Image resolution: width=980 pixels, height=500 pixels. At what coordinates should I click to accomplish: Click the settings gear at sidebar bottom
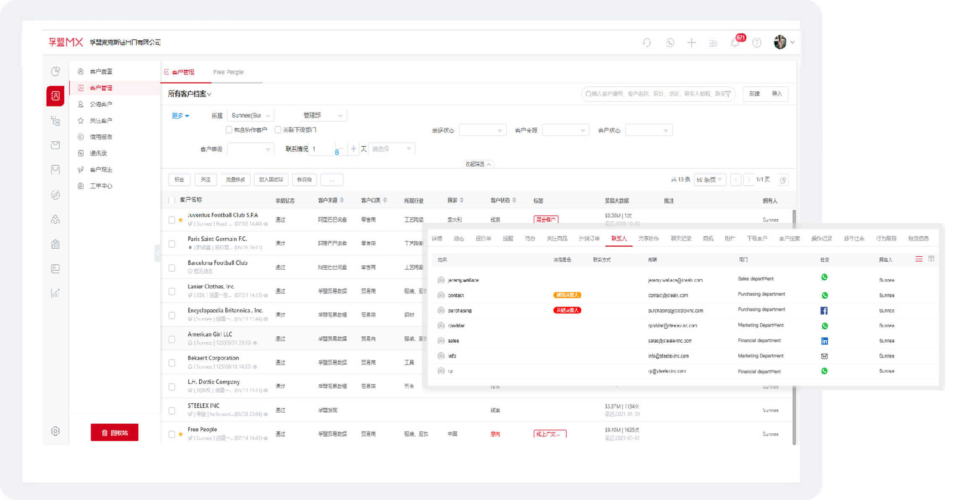[55, 431]
